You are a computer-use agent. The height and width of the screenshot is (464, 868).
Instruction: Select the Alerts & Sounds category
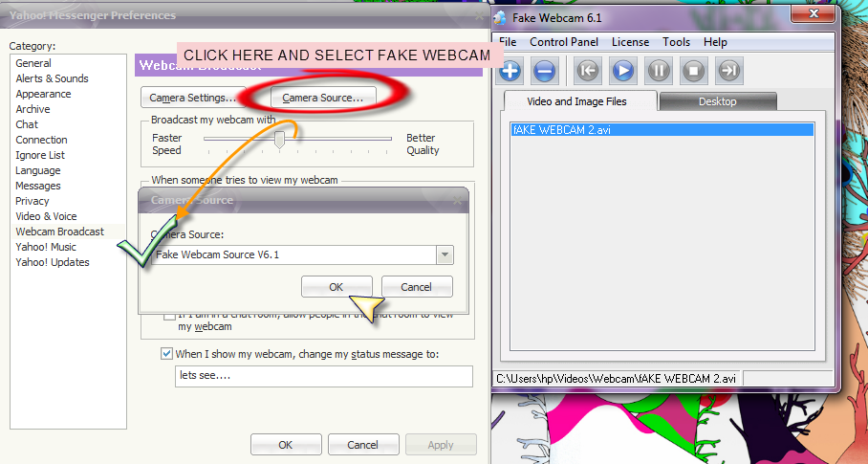tap(52, 78)
